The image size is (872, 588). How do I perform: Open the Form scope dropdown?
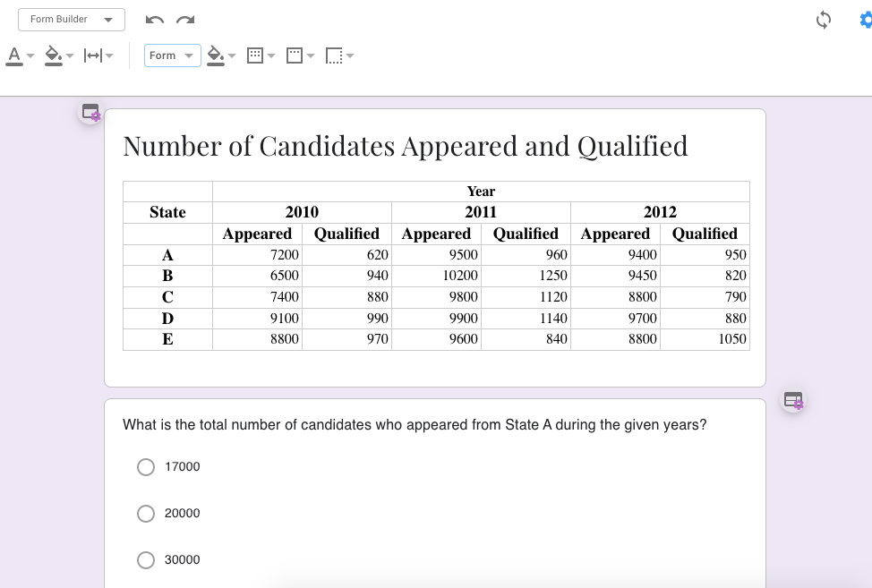tap(173, 55)
